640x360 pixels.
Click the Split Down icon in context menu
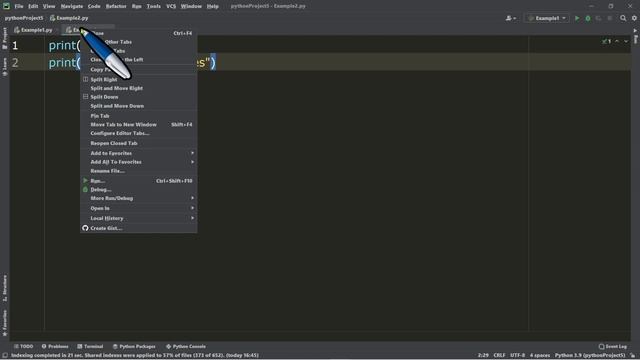tap(85, 97)
